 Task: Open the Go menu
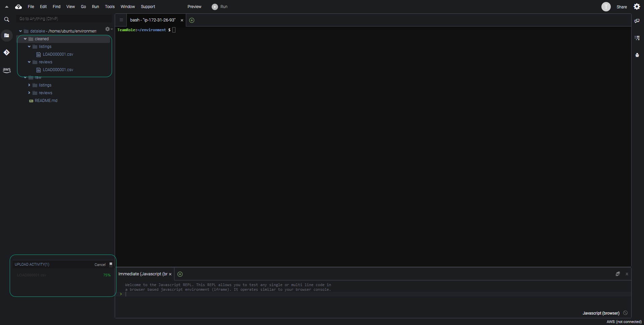pyautogui.click(x=83, y=7)
